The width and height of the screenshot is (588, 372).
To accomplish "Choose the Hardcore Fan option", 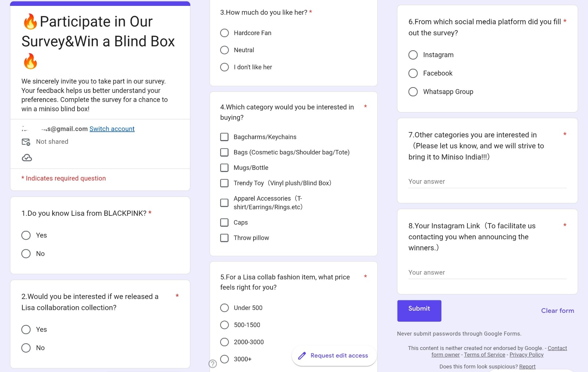I will (225, 33).
